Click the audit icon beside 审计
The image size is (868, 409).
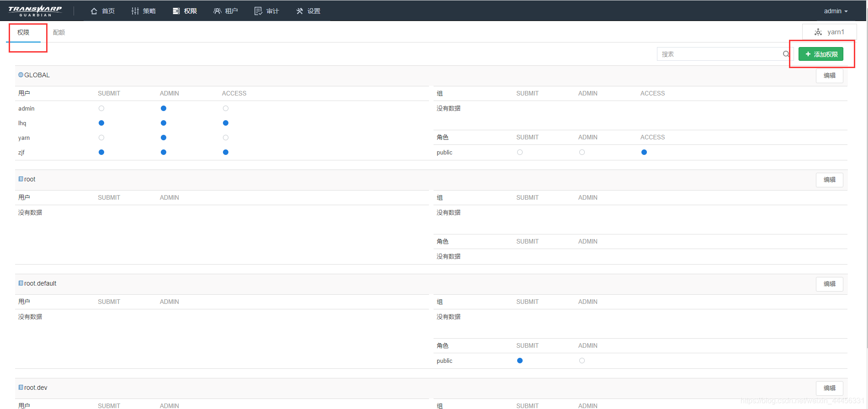pos(258,11)
